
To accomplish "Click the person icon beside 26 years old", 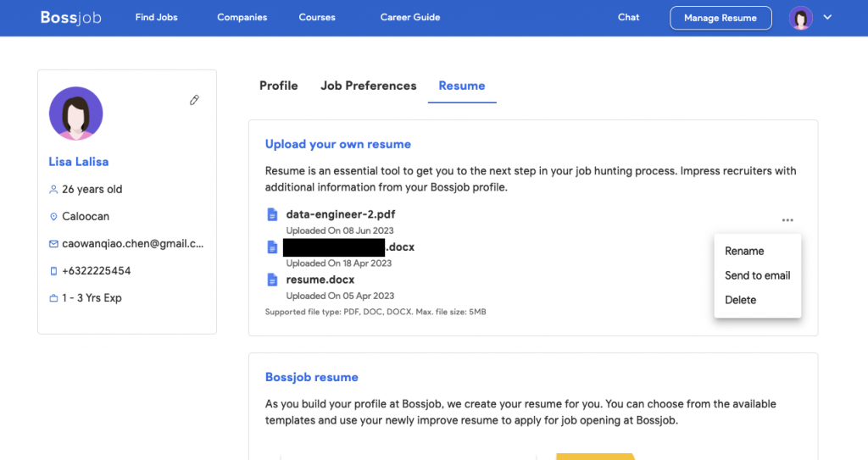I will pyautogui.click(x=53, y=189).
